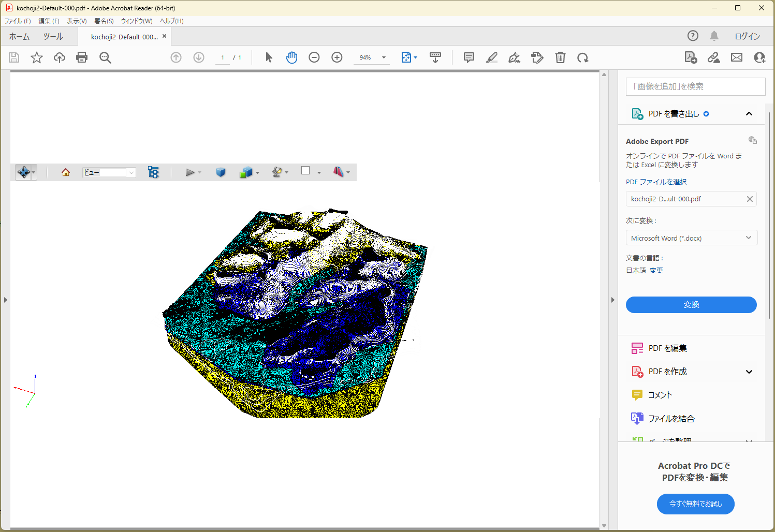This screenshot has width=775, height=532.
Task: Open the ファイル menu
Action: pyautogui.click(x=18, y=21)
